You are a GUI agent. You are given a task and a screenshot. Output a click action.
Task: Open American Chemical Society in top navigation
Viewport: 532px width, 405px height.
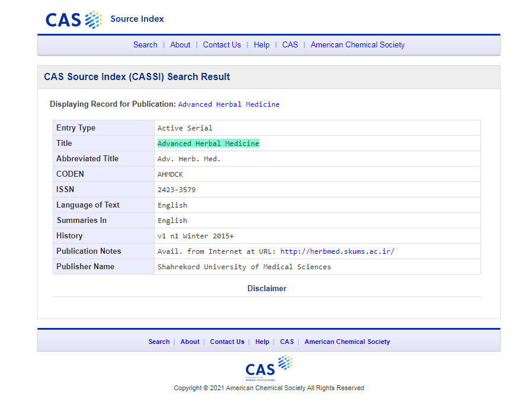[x=358, y=45]
